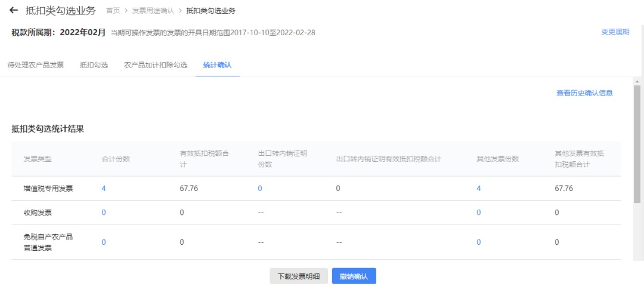Go back using the left arrow icon
Viewport: 644px width, 289px height.
pos(14,10)
